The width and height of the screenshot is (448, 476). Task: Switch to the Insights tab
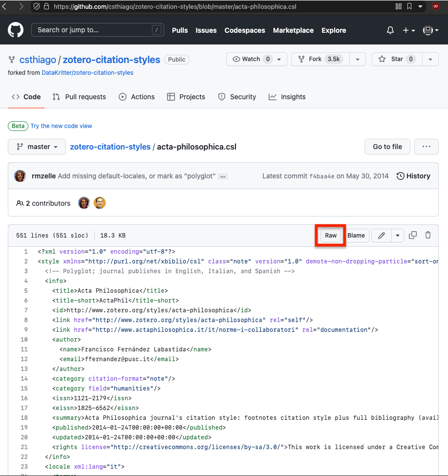point(287,97)
